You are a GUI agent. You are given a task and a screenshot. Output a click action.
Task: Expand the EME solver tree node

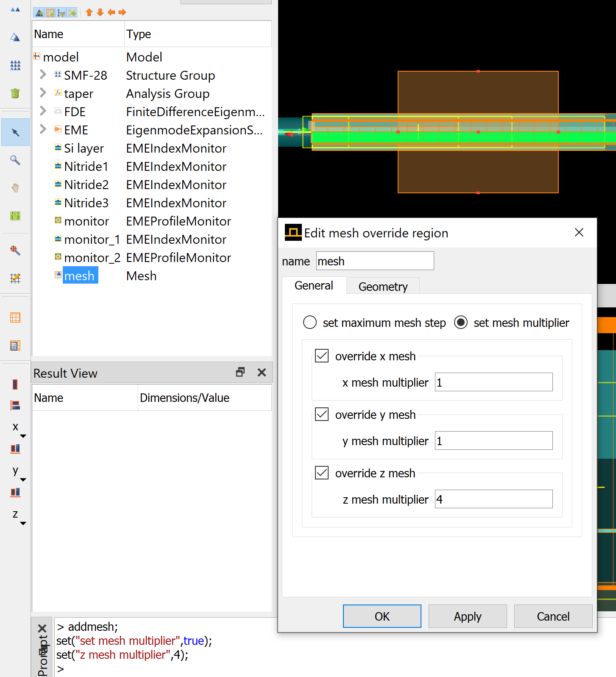click(43, 130)
